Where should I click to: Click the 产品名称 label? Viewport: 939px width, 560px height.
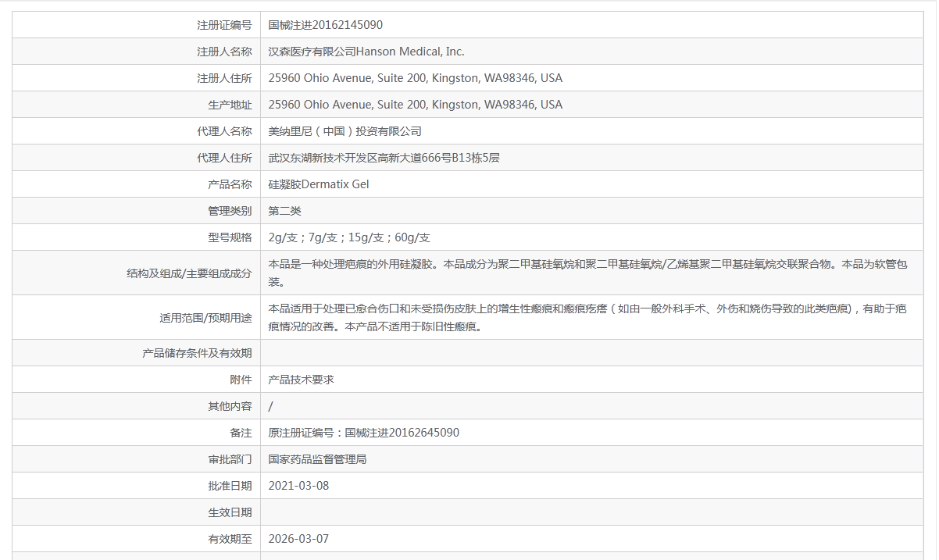pyautogui.click(x=230, y=184)
